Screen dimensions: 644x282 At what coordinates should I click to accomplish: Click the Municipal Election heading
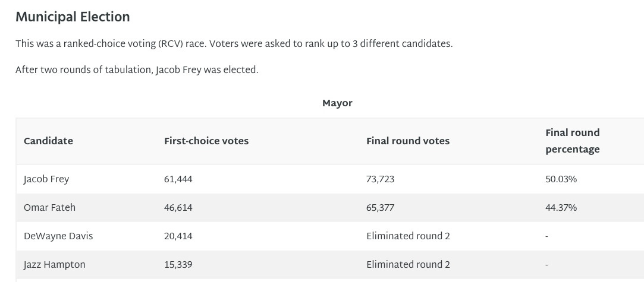pos(73,17)
